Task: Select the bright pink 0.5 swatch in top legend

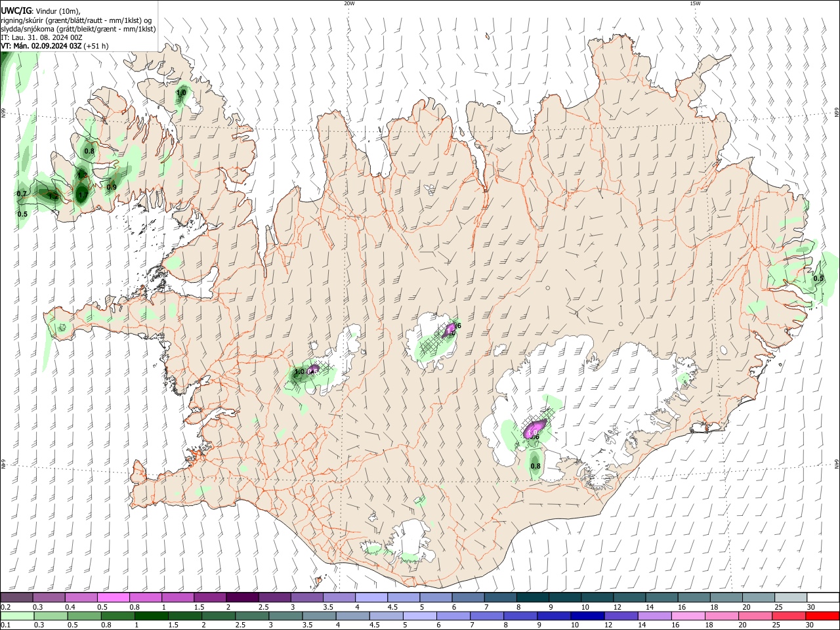Action: (113, 597)
